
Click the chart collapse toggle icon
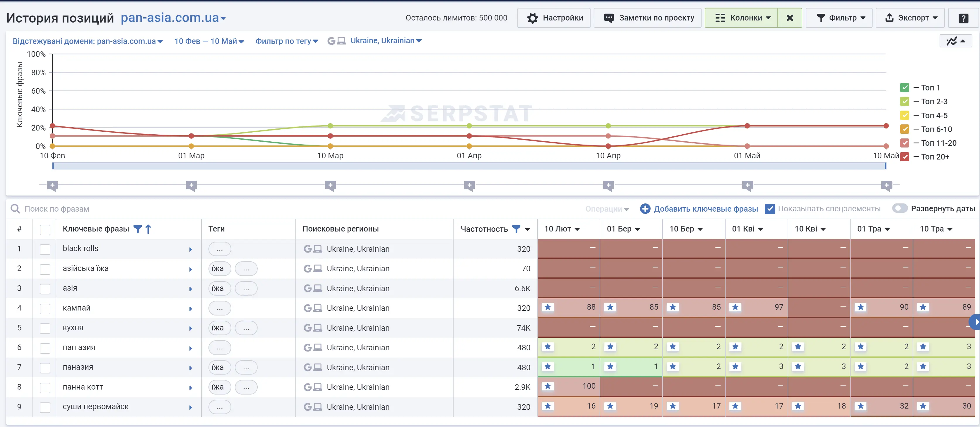point(955,41)
